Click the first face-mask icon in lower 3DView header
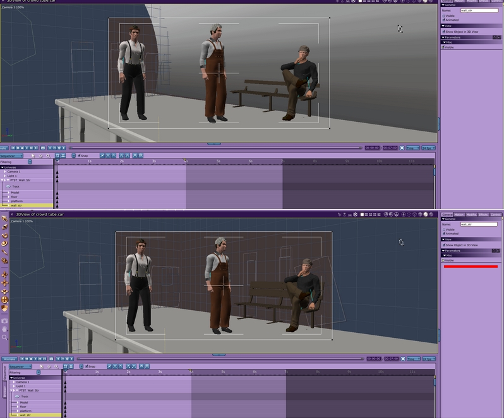504x420 pixels. click(x=386, y=214)
